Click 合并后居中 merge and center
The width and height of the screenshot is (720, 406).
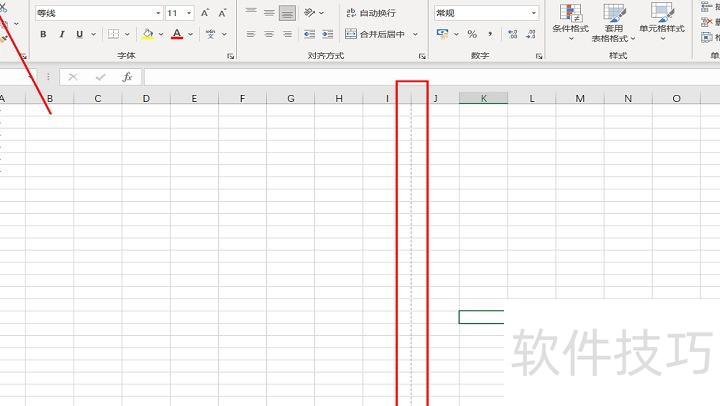[x=375, y=34]
